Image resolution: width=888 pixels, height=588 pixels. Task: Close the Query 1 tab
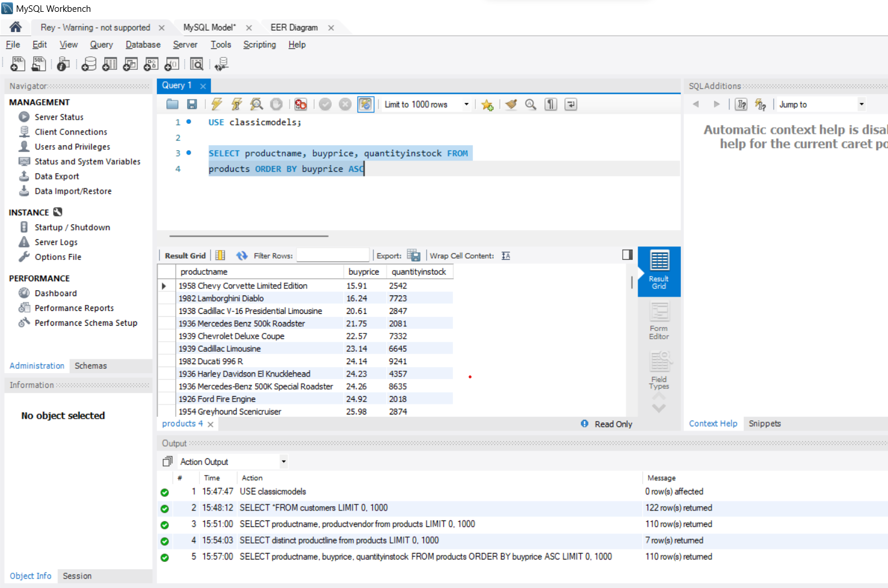pyautogui.click(x=203, y=86)
